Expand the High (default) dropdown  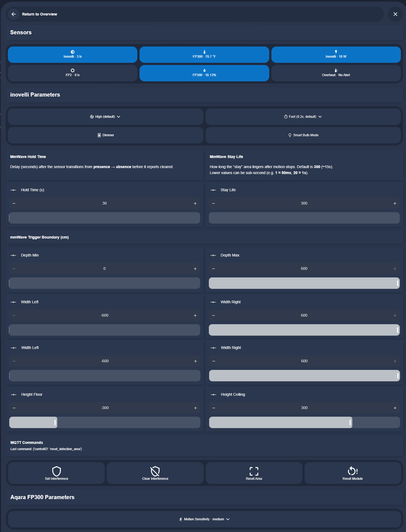click(106, 117)
